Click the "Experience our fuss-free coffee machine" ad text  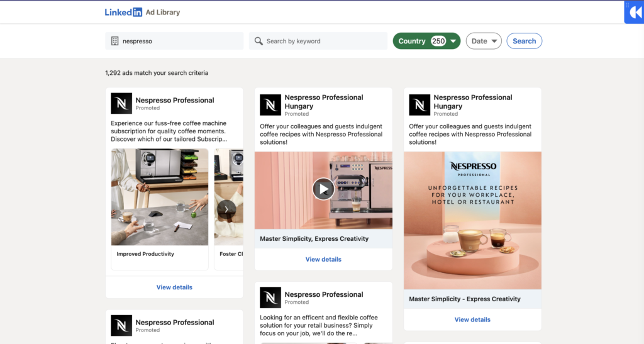(x=169, y=131)
